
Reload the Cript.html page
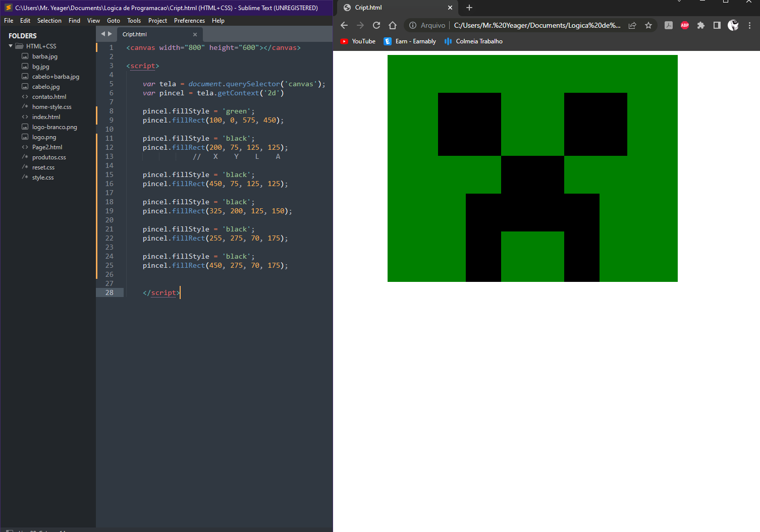coord(376,25)
